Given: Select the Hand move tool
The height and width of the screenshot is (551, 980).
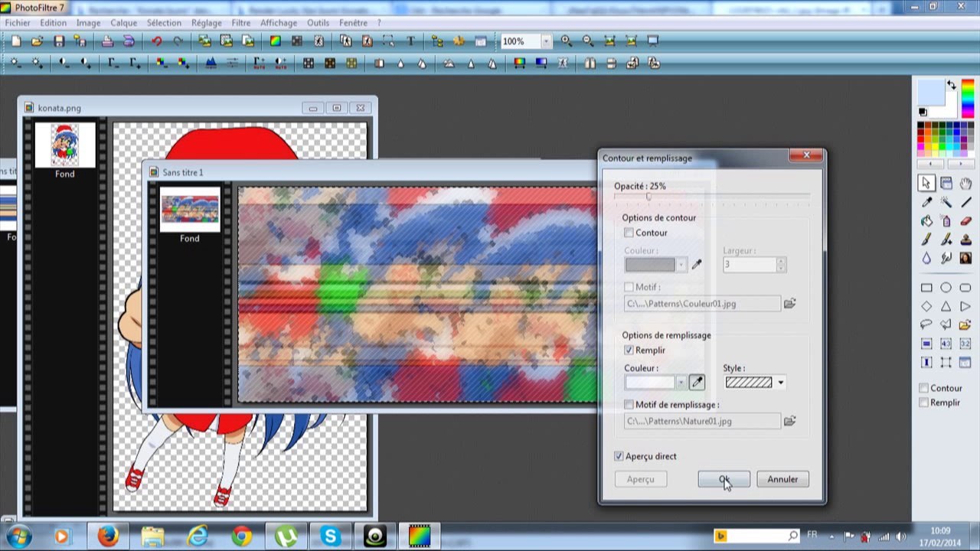Looking at the screenshot, I should pyautogui.click(x=965, y=184).
